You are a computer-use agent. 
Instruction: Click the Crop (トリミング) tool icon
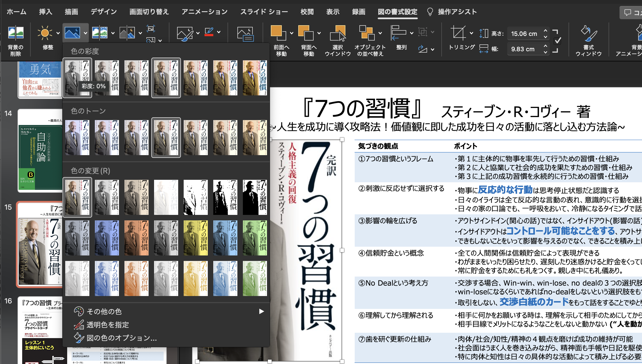tap(458, 33)
